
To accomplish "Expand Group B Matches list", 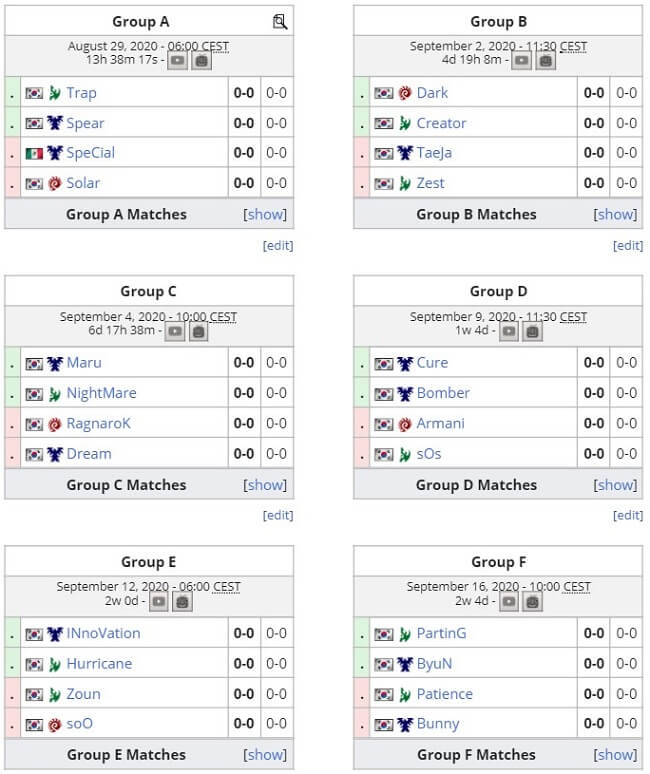I will 615,214.
